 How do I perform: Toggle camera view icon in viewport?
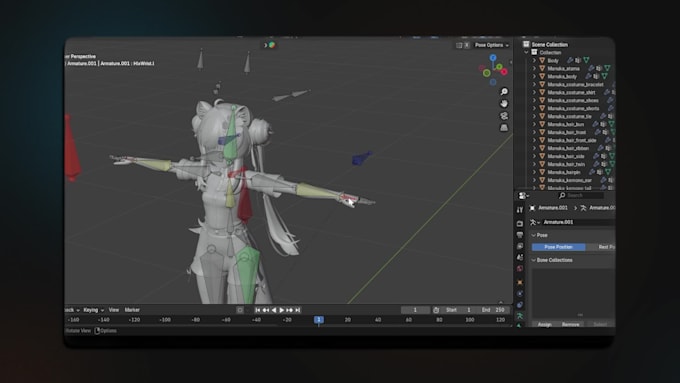point(504,116)
